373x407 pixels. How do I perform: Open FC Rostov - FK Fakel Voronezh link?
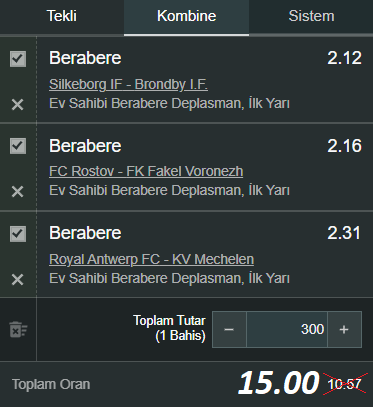[x=146, y=171]
